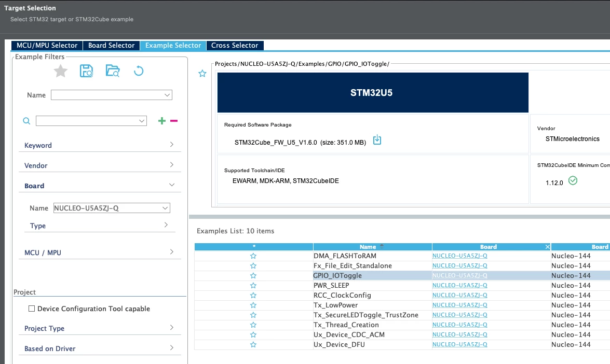Toggle sort arrow on Name column header

pyautogui.click(x=382, y=246)
